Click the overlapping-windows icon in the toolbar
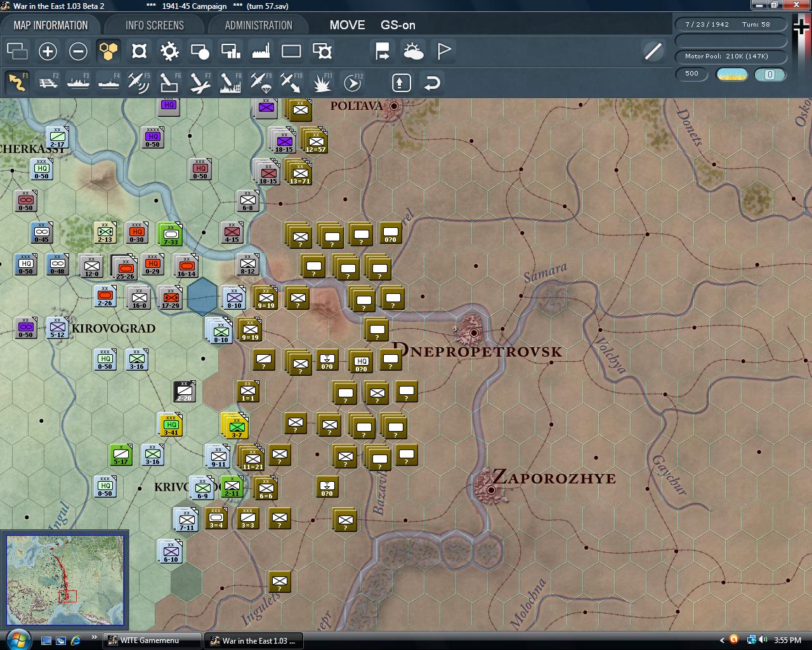Screen dimensions: 812x650 point(17,51)
